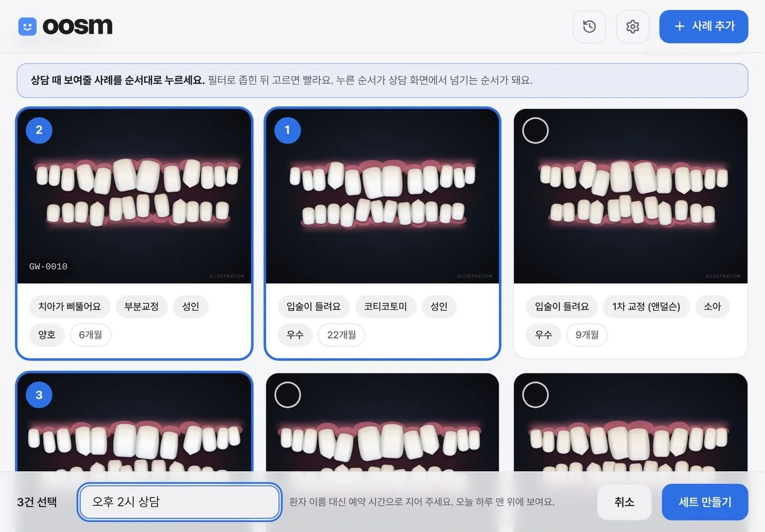Click the 성인 tag on GW-0010 card
Image resolution: width=765 pixels, height=532 pixels.
pyautogui.click(x=191, y=306)
